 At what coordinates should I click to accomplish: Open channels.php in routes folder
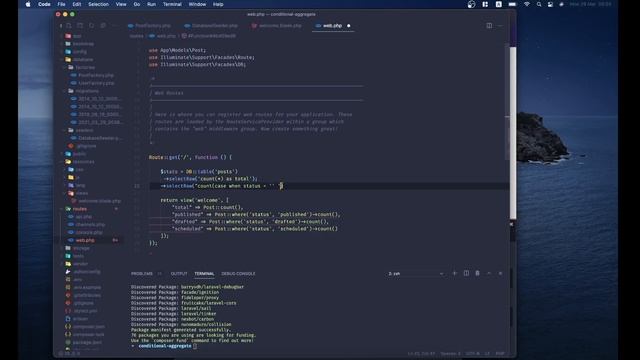pyautogui.click(x=90, y=224)
